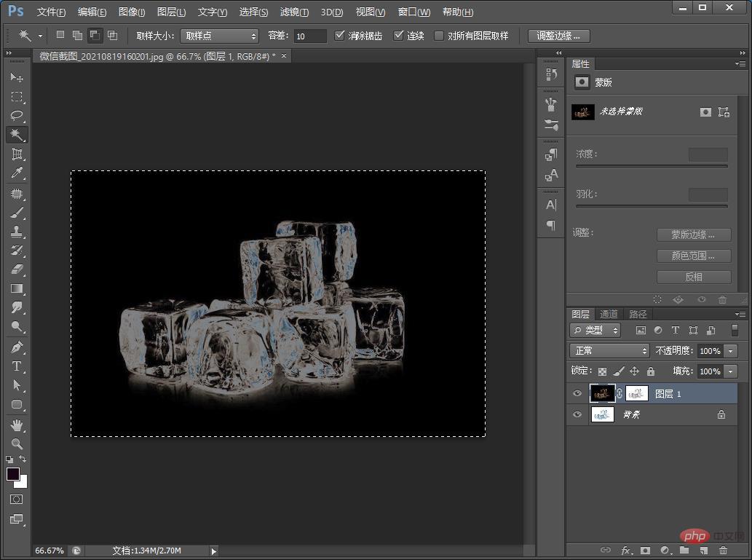Select the Pen tool

pos(17,347)
